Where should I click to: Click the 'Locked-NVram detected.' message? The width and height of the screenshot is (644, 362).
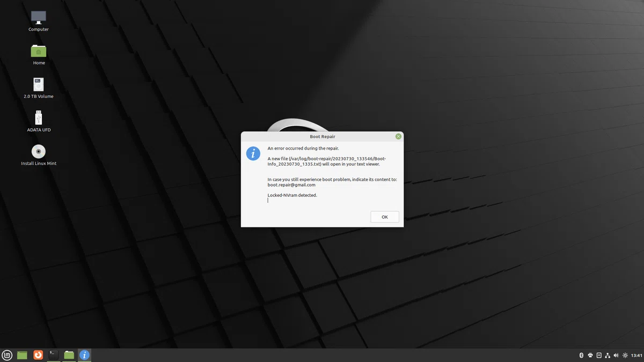pos(292,195)
